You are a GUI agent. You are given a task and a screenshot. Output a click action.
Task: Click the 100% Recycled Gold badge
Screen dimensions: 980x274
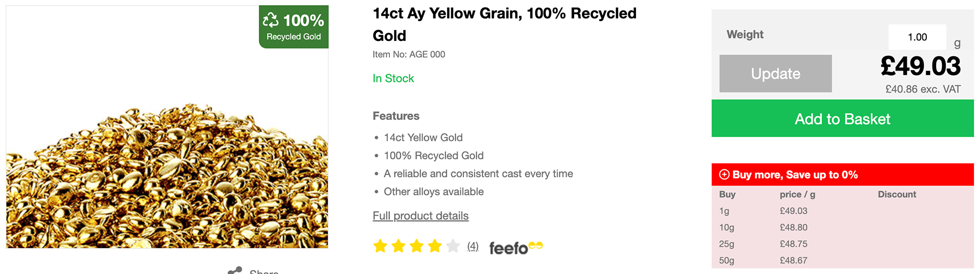pyautogui.click(x=293, y=27)
